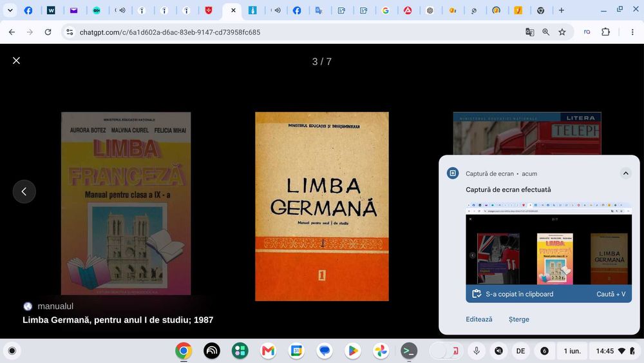Click the image counter 3 / 7
This screenshot has width=644, height=363.
pos(321,62)
